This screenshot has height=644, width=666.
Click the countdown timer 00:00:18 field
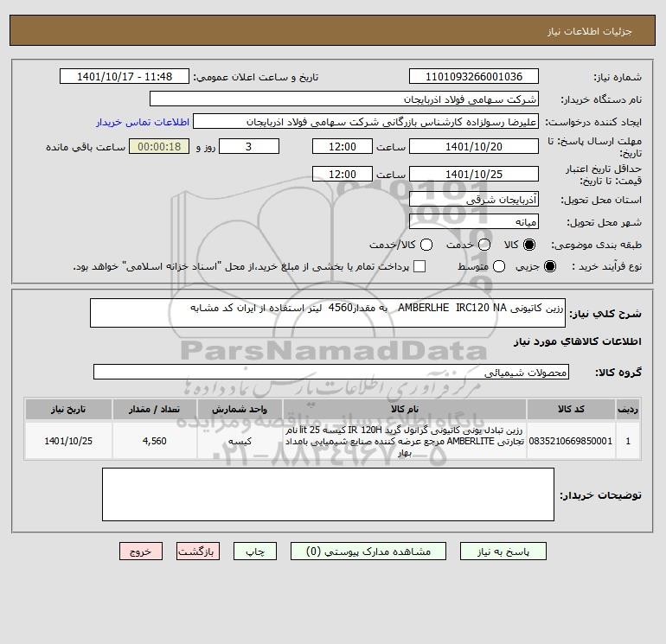click(159, 146)
